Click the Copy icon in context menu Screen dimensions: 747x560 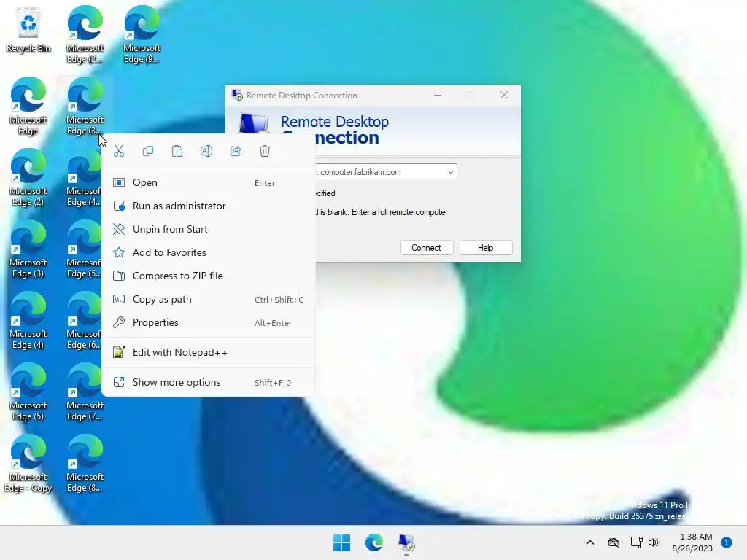148,151
